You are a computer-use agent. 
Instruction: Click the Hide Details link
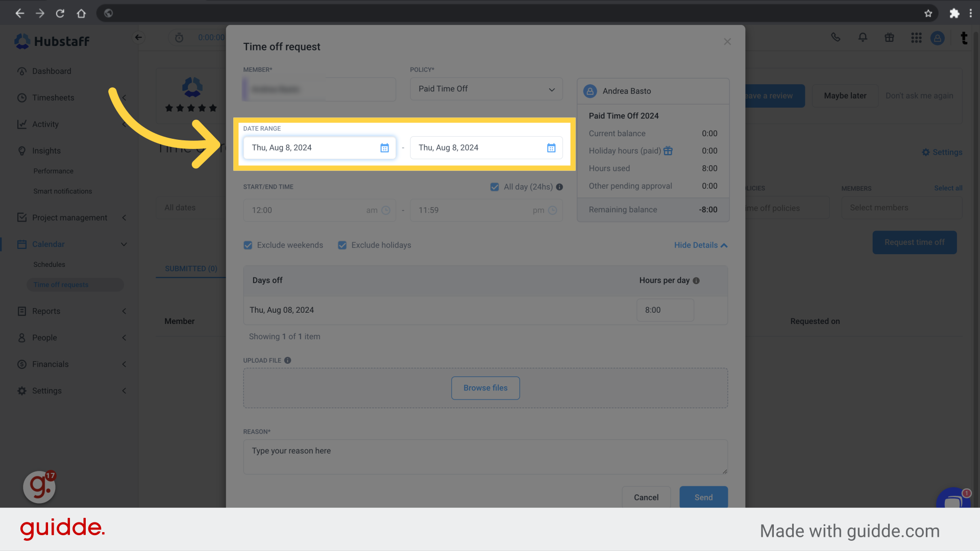click(x=700, y=245)
